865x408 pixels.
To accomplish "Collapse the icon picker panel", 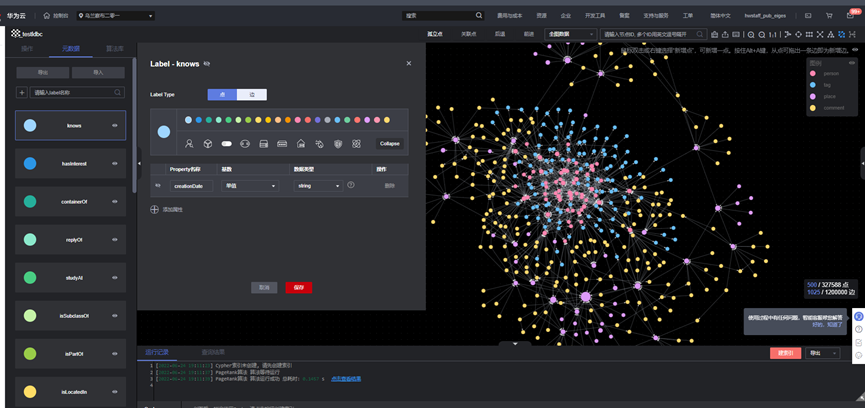I will coord(389,143).
